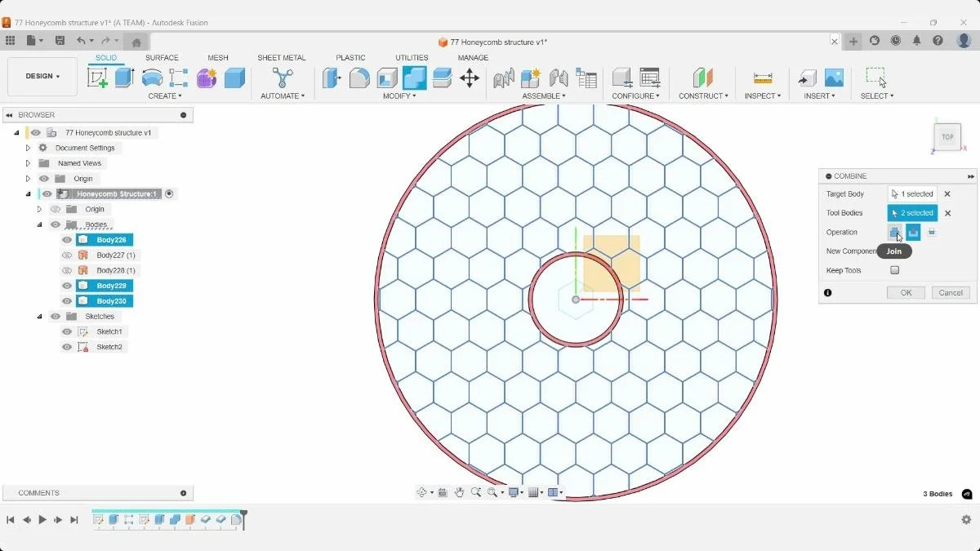This screenshot has width=980, height=551.
Task: Open the Measure tool
Action: coord(763,78)
